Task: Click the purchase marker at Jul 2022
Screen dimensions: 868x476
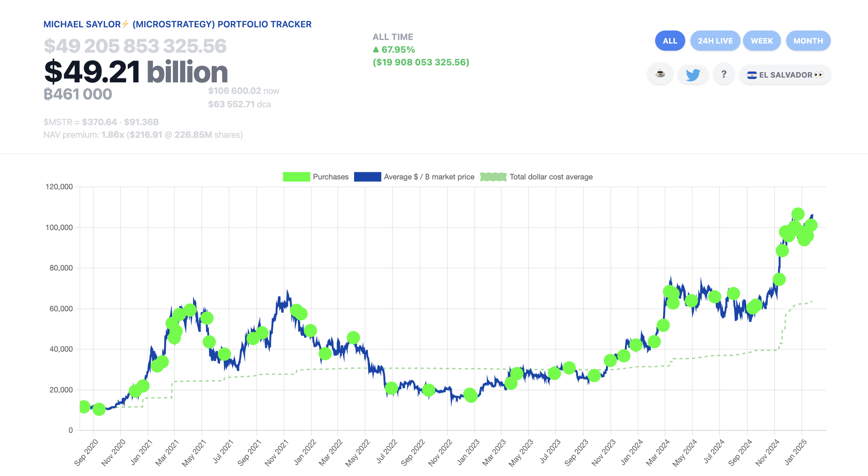Action: pos(391,388)
